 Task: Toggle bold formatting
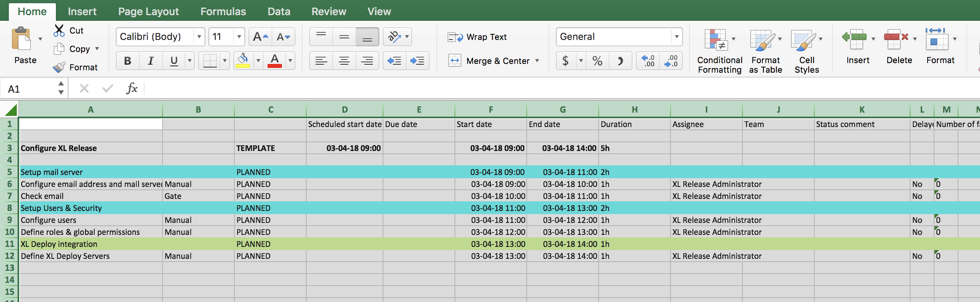[x=128, y=61]
